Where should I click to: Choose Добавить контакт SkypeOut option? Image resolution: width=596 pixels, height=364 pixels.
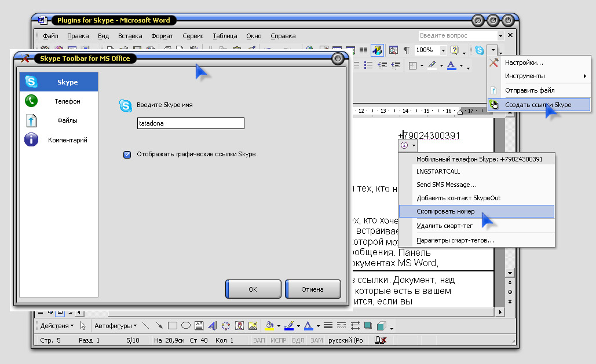[477, 198]
